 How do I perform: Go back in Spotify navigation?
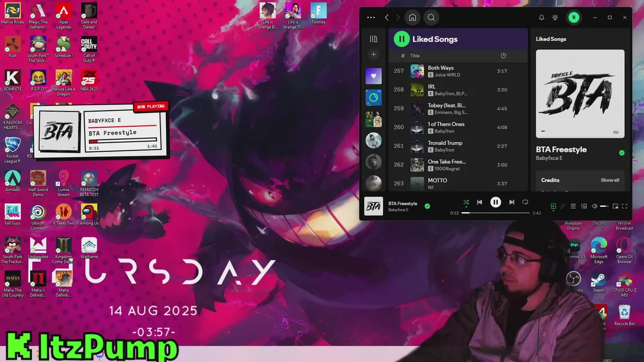click(x=386, y=17)
